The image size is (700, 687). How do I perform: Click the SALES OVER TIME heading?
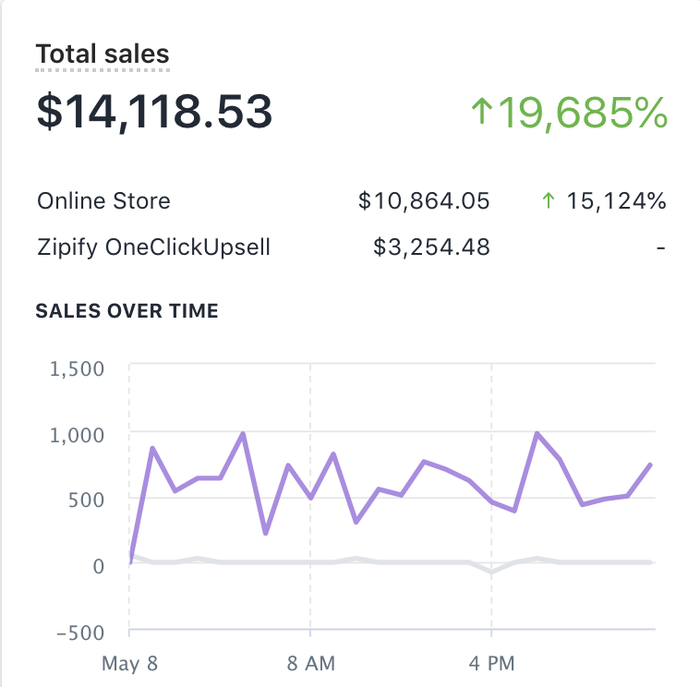click(127, 311)
